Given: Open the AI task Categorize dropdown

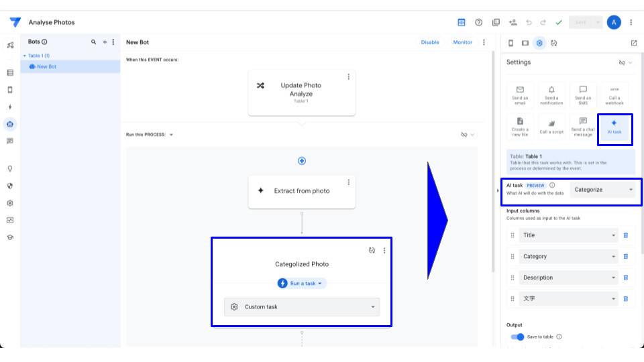Looking at the screenshot, I should (x=602, y=190).
